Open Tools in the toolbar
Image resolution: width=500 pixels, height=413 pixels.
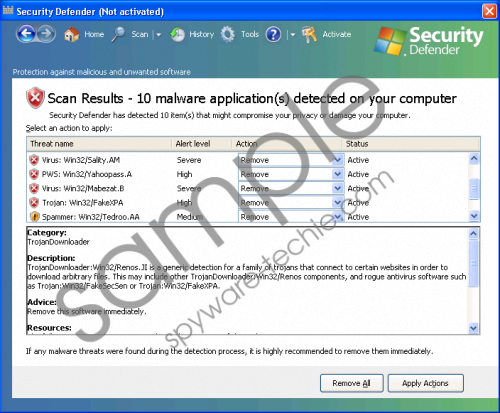pyautogui.click(x=250, y=34)
